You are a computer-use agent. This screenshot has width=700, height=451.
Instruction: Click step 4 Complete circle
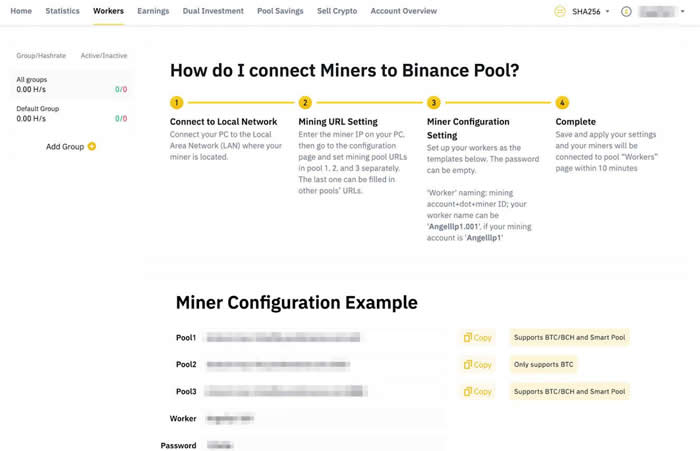(x=562, y=102)
